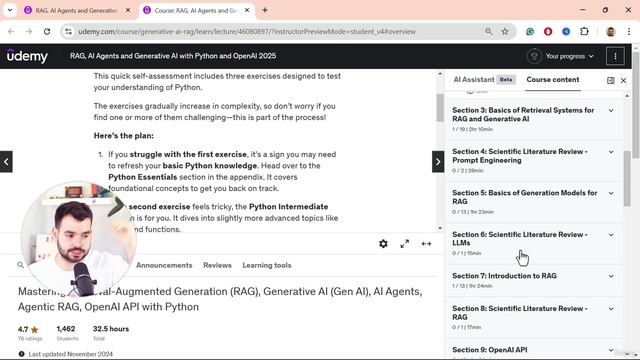Expand Section 4 Prompt Engineering chevron

pos(611,152)
